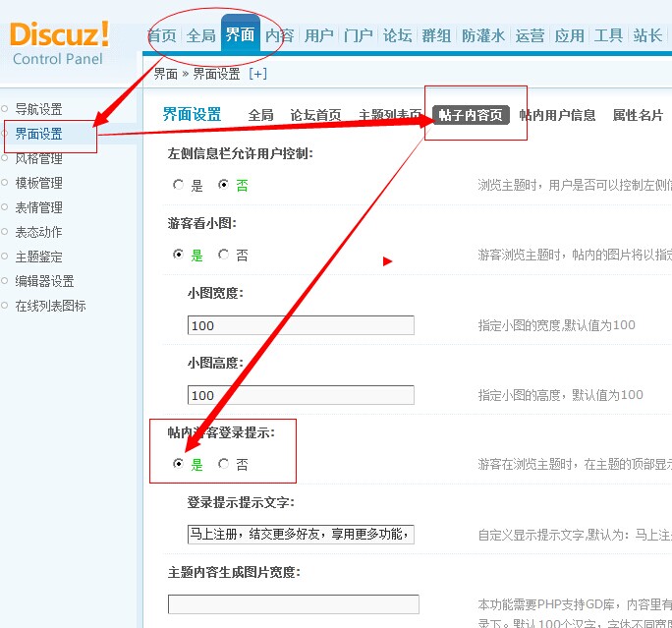The height and width of the screenshot is (628, 672).
Task: Open 导航设置 in sidebar
Action: [38, 109]
